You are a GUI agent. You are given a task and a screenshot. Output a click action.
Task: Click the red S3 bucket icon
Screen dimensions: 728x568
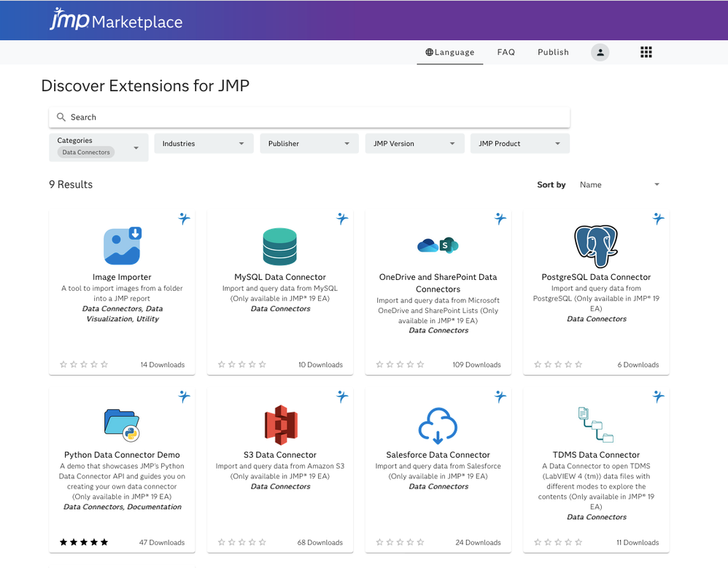point(280,425)
